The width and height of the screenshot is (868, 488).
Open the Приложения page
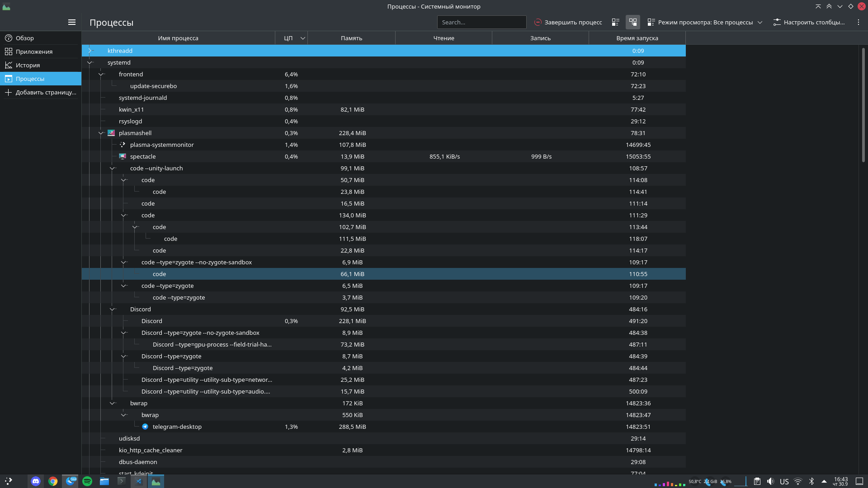pos(41,52)
